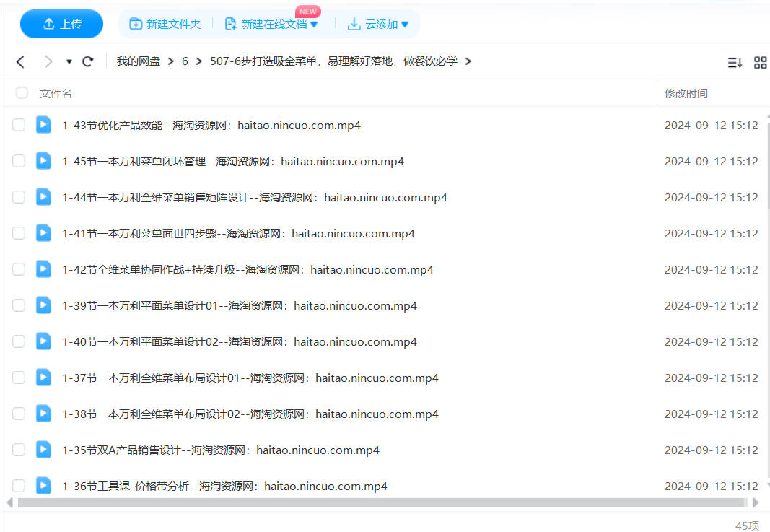This screenshot has height=532, width=770.
Task: Expand the chevron after breadcrumb 6
Action: pyautogui.click(x=199, y=61)
